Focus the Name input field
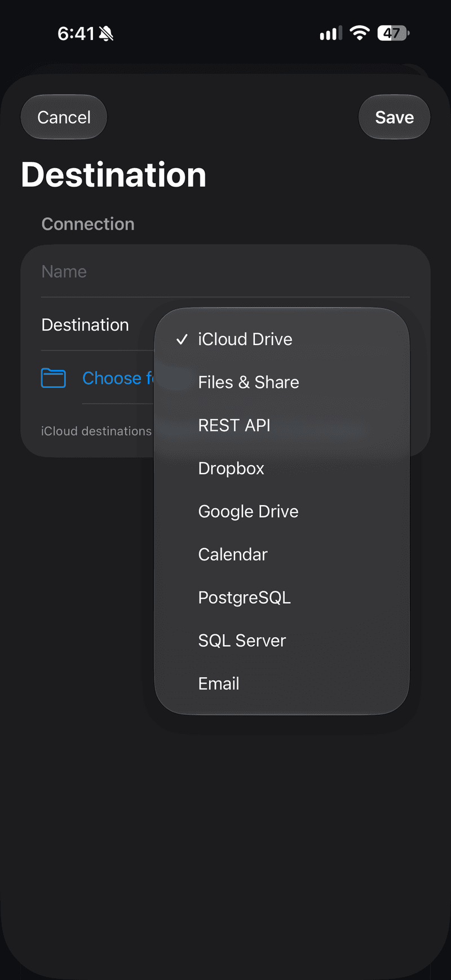 225,271
